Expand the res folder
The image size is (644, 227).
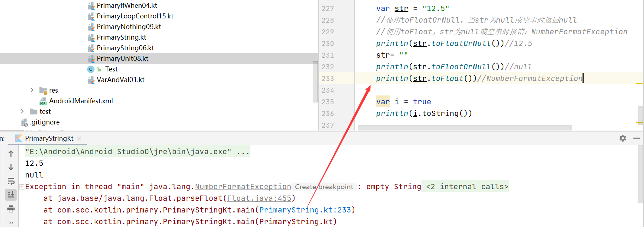pyautogui.click(x=32, y=90)
